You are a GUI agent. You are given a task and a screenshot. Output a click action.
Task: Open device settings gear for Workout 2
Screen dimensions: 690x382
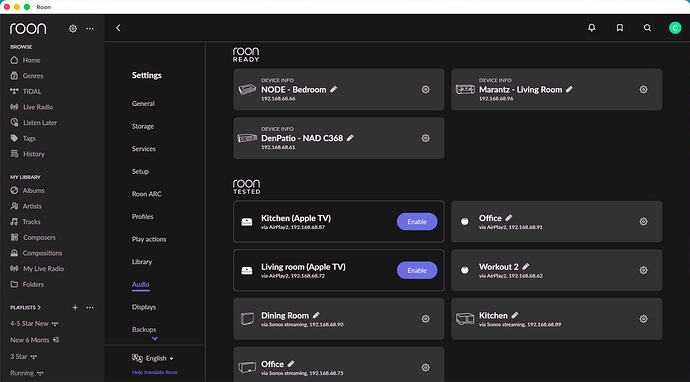643,270
